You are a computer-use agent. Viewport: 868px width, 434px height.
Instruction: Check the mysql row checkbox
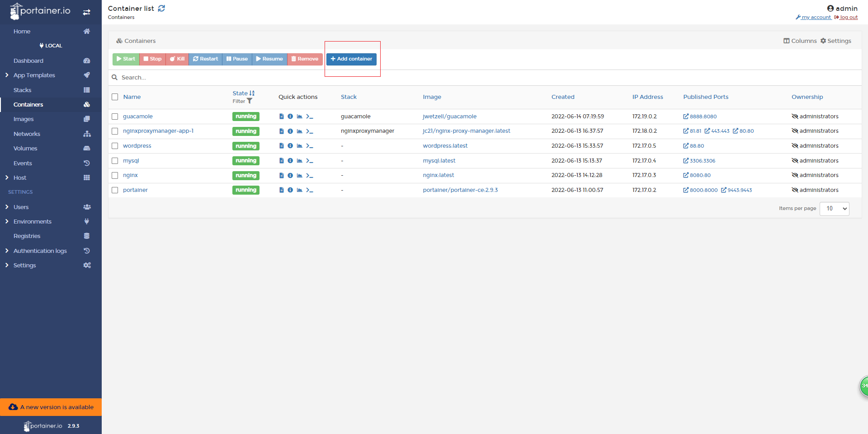click(115, 161)
